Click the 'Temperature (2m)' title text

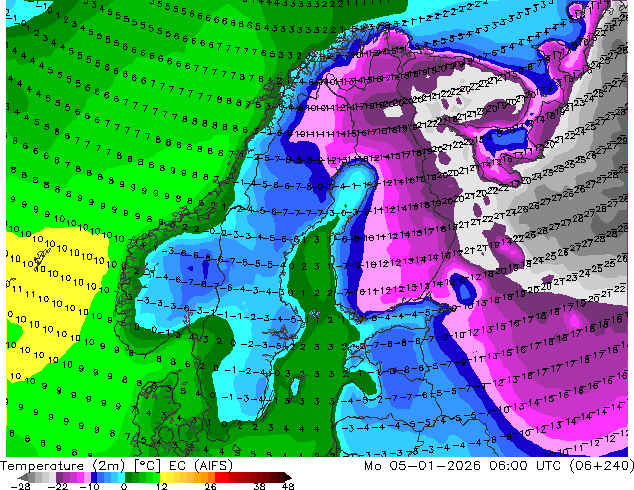point(63,466)
